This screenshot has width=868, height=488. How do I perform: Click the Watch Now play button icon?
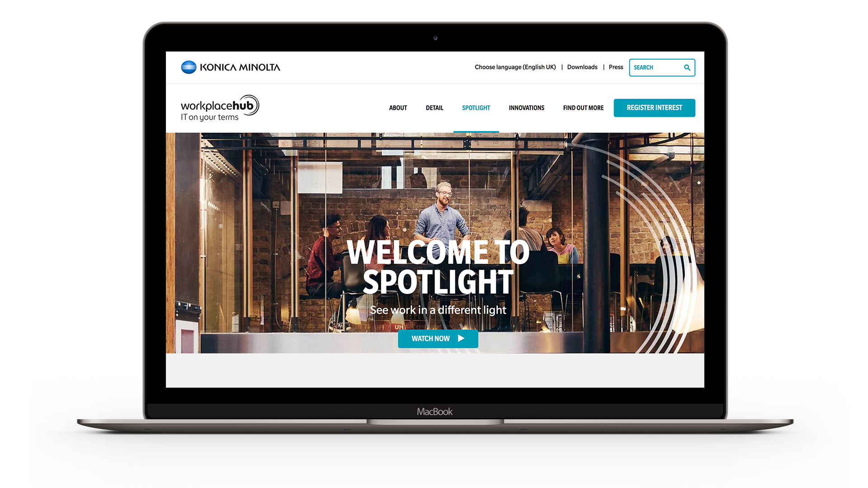(462, 338)
